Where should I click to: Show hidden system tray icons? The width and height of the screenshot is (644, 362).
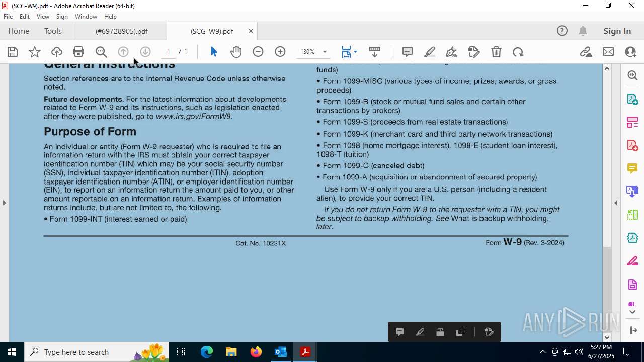click(542, 352)
